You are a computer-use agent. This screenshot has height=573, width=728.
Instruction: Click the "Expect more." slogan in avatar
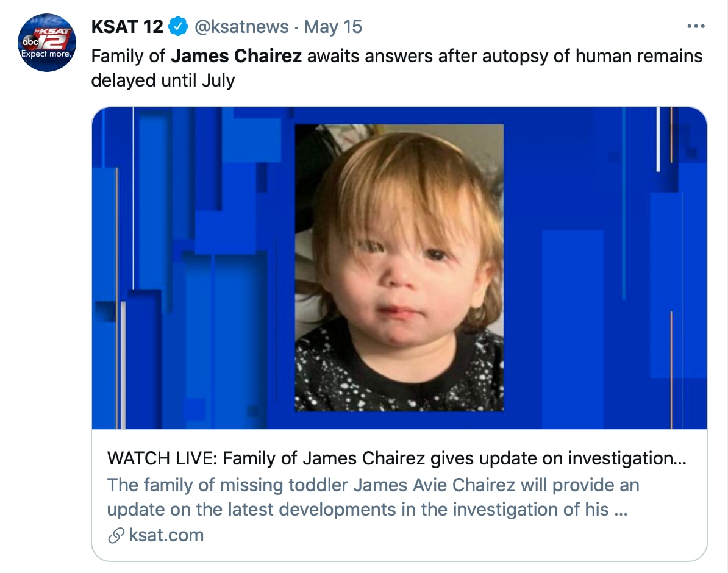[46, 54]
